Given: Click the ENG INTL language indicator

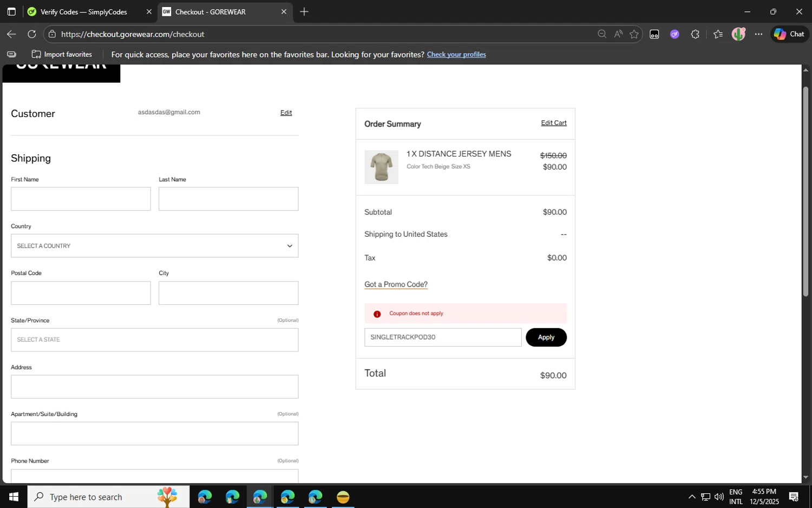Looking at the screenshot, I should [736, 497].
